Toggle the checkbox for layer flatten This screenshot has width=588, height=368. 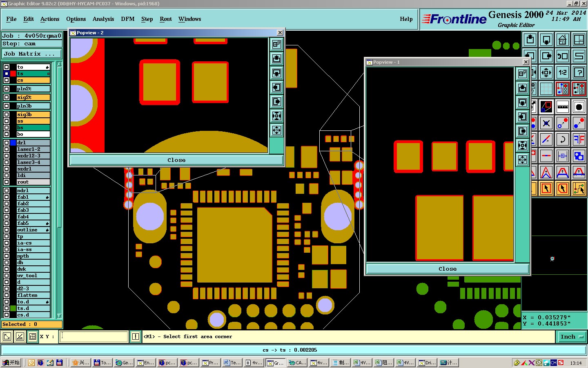pyautogui.click(x=7, y=295)
